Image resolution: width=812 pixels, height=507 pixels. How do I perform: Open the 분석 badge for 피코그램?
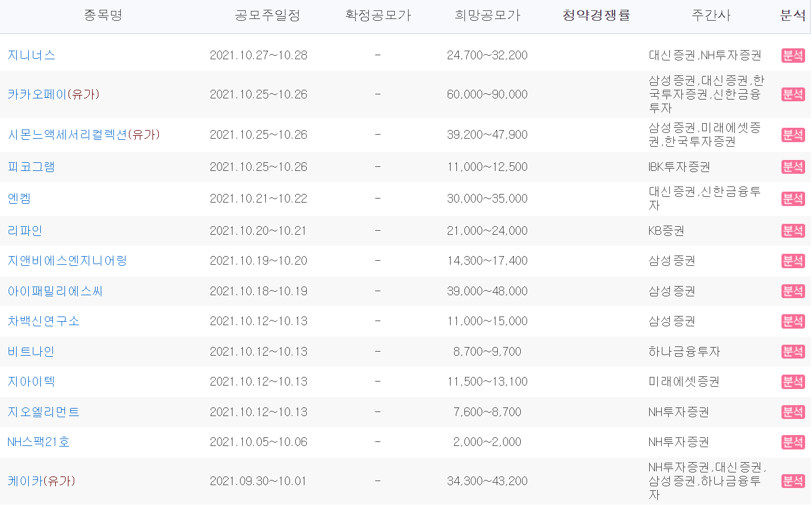(793, 167)
